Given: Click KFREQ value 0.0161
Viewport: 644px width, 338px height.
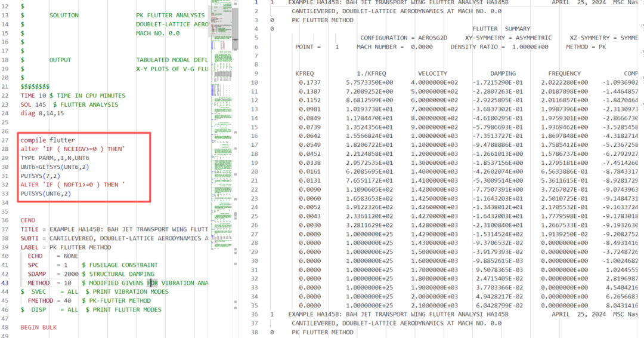Looking at the screenshot, I should coord(310,172).
